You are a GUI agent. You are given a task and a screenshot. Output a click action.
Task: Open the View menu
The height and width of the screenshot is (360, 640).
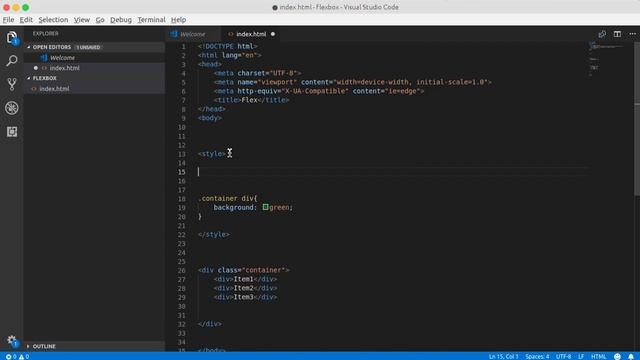pyautogui.click(x=82, y=20)
